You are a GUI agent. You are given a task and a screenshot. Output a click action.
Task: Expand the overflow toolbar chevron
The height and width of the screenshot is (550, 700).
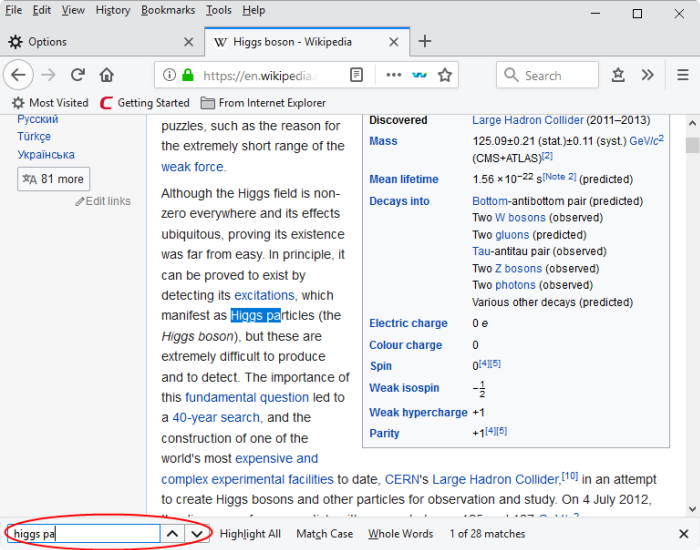point(647,75)
